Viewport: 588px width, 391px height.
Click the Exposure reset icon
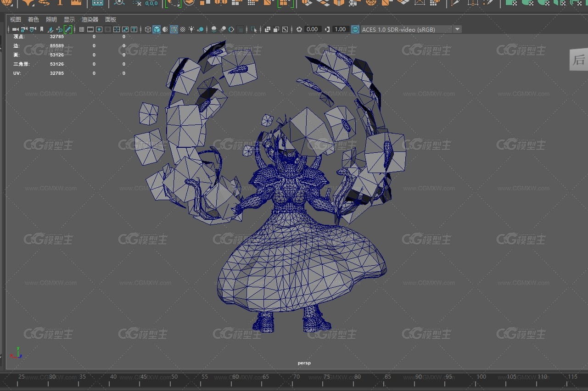point(299,29)
